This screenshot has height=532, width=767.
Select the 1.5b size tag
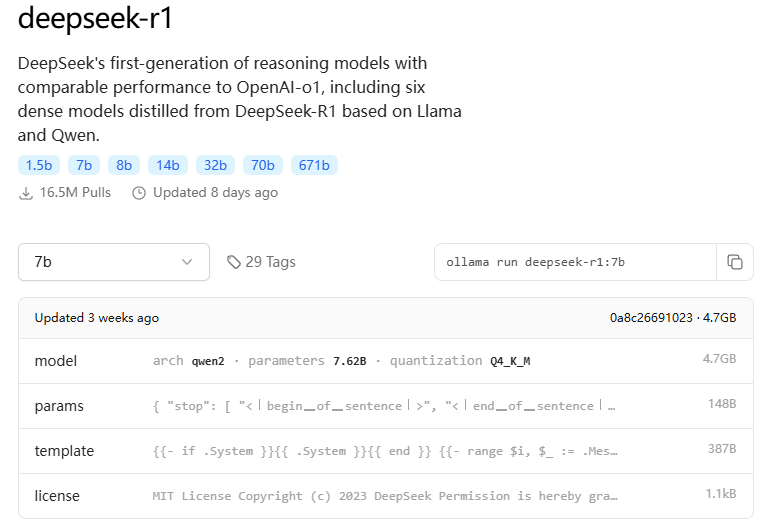tap(39, 165)
